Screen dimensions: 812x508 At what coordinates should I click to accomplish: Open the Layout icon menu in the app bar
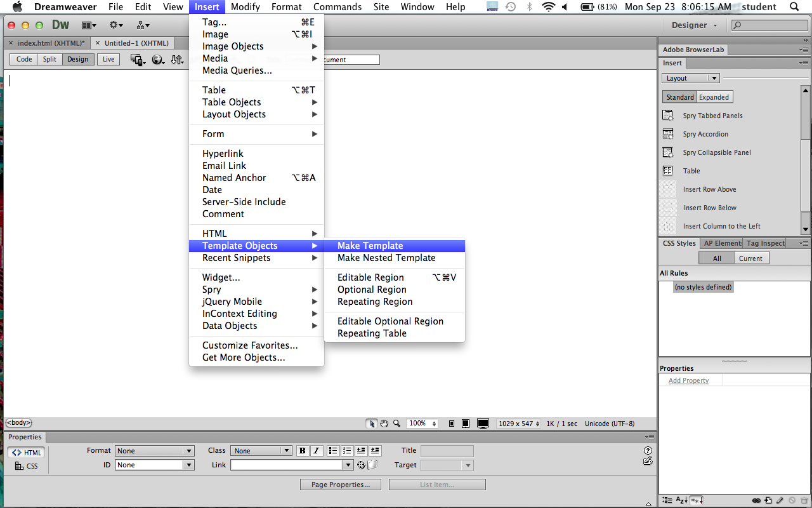click(x=89, y=25)
